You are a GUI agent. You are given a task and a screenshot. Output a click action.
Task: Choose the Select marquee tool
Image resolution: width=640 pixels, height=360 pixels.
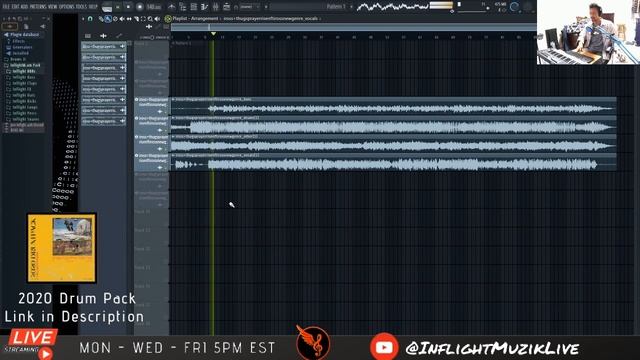tap(143, 19)
